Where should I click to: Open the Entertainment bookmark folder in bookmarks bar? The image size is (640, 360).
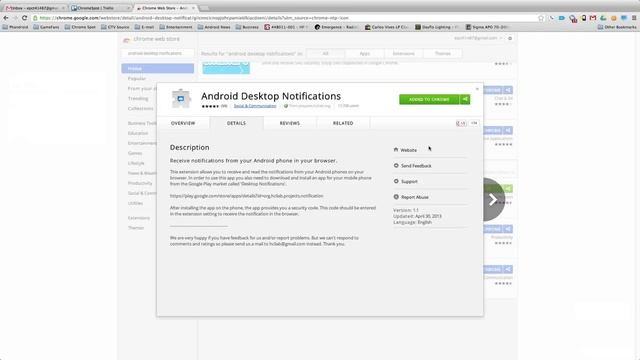point(176,27)
